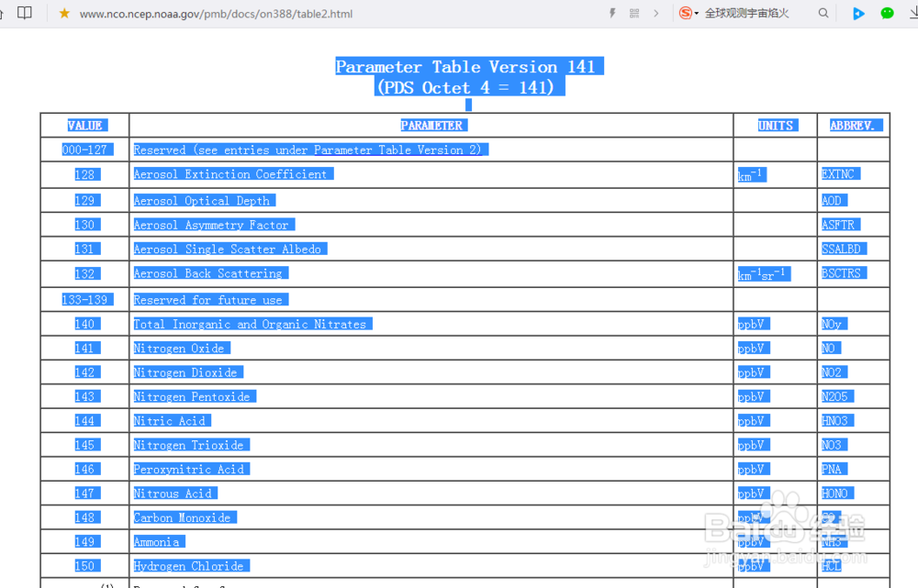918x588 pixels.
Task: Click value cell '148'
Action: 84,517
